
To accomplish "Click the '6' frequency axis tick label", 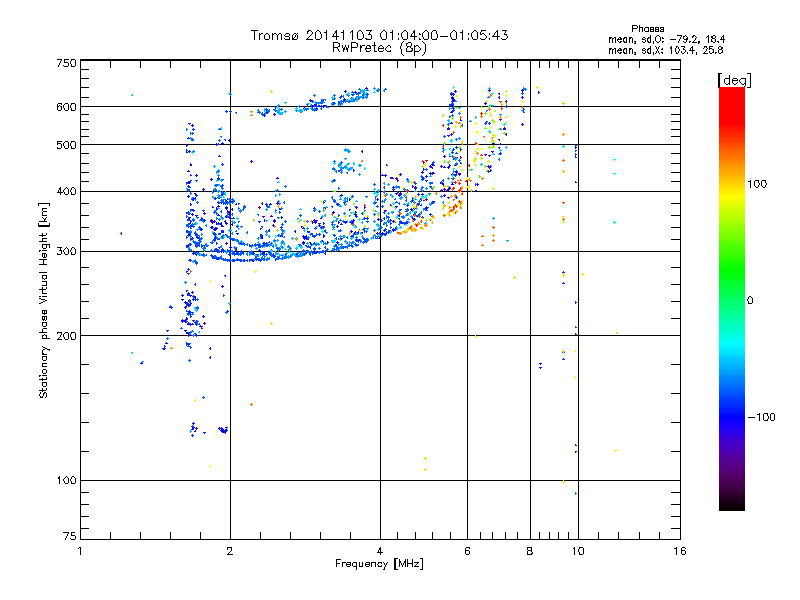I will (467, 551).
